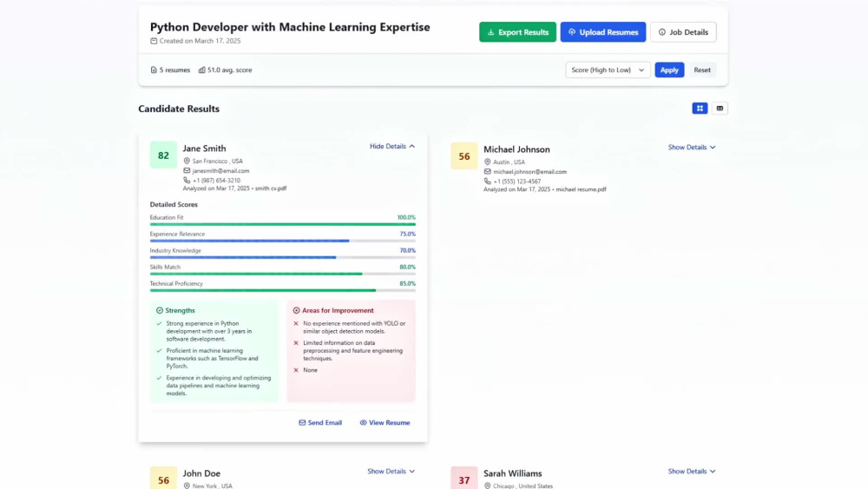This screenshot has width=868, height=489.
Task: Click Michael Johnson's phone icon
Action: point(487,181)
